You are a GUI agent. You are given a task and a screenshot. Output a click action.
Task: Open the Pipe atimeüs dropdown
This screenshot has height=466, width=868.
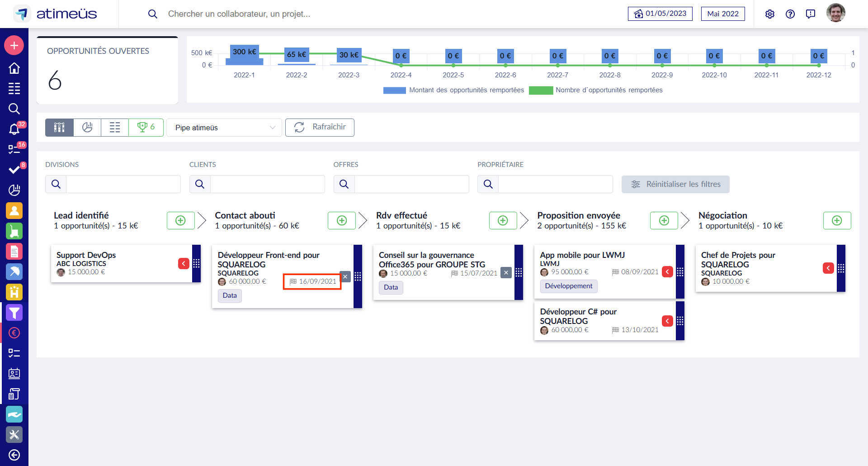pos(224,128)
